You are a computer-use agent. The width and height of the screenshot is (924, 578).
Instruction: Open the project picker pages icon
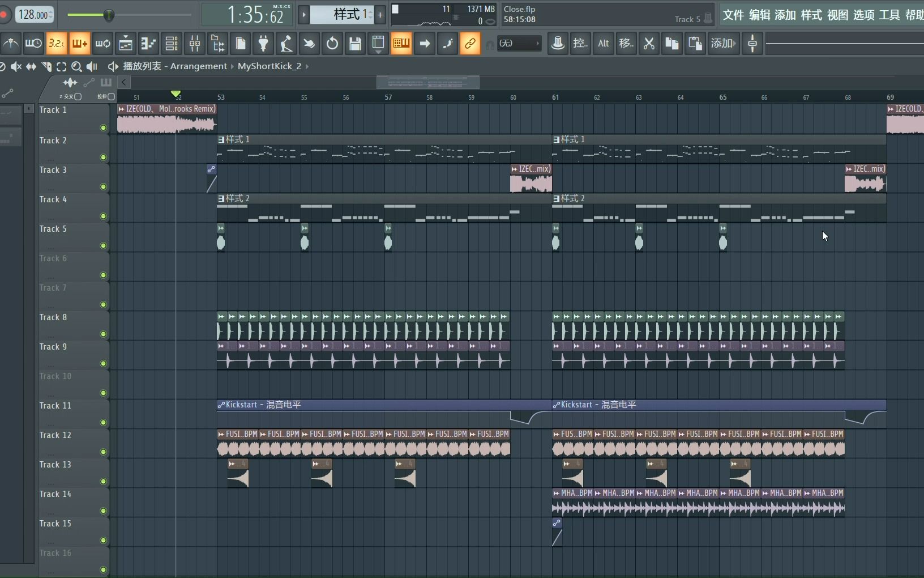click(241, 44)
